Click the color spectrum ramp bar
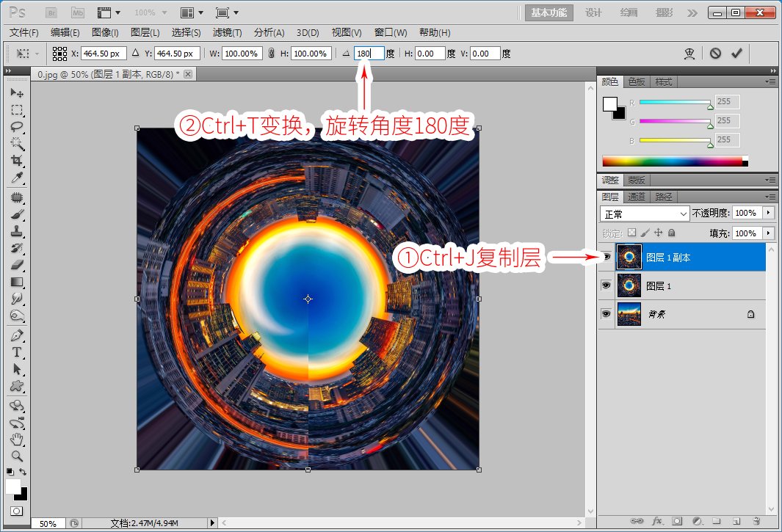The image size is (782, 532). [x=675, y=161]
